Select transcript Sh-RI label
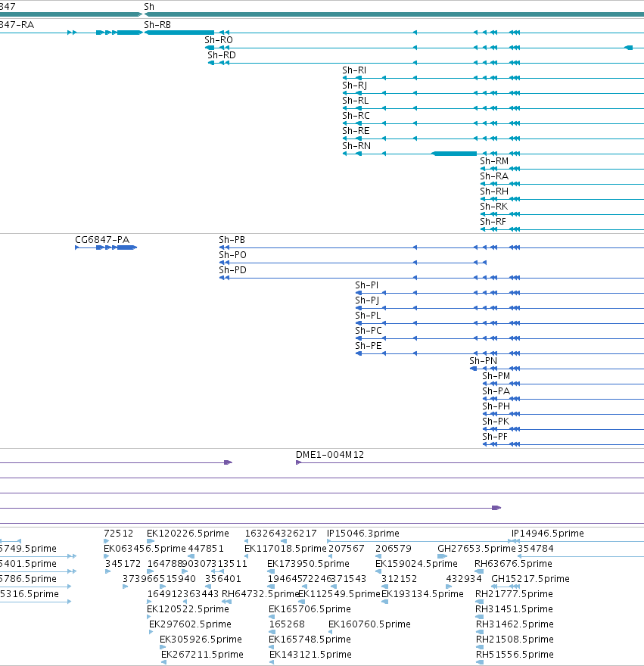This screenshot has width=644, height=666. [x=354, y=70]
